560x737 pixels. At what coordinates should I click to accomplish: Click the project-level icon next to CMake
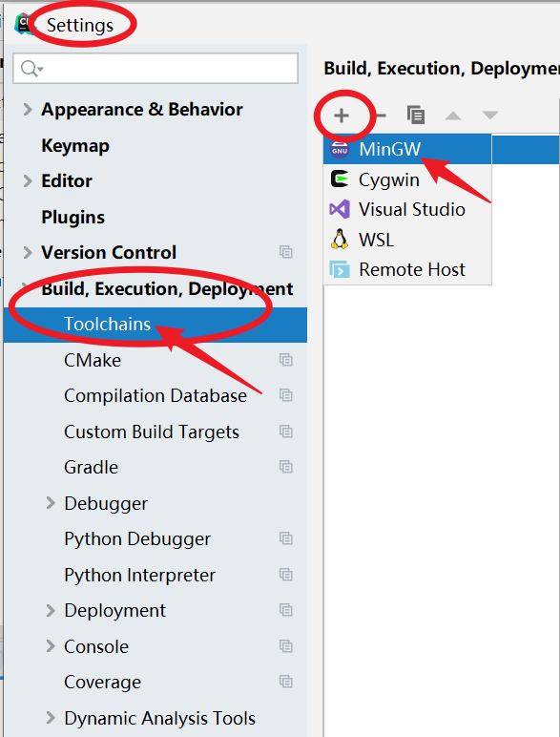coord(285,360)
